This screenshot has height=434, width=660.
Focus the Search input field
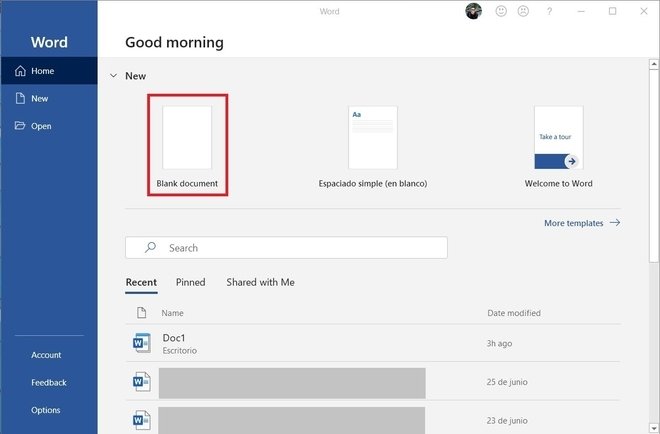point(286,248)
